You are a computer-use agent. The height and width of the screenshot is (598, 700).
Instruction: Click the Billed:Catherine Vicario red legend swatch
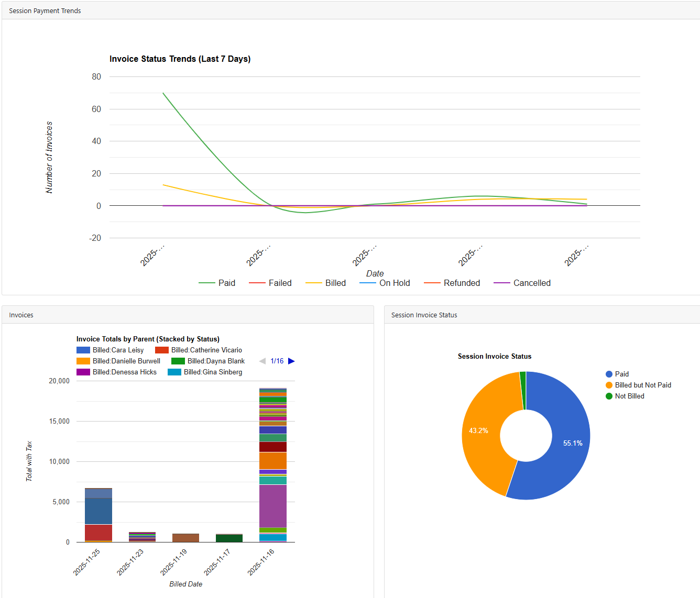[x=162, y=350]
